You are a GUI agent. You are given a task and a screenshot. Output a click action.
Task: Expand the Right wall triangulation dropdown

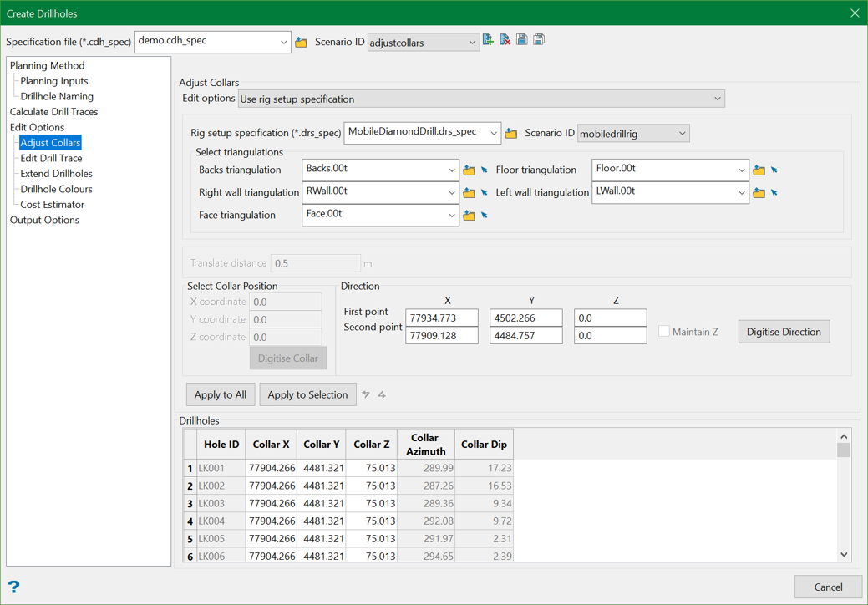(451, 193)
